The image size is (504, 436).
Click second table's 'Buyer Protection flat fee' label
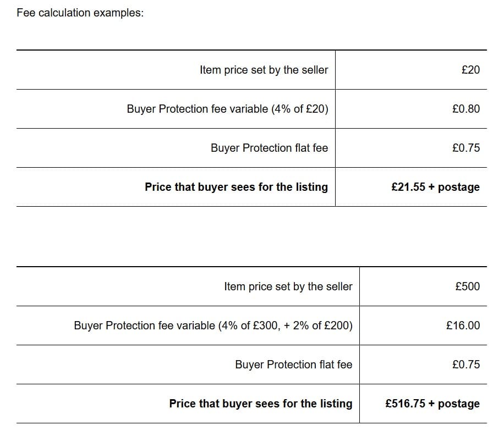point(293,365)
